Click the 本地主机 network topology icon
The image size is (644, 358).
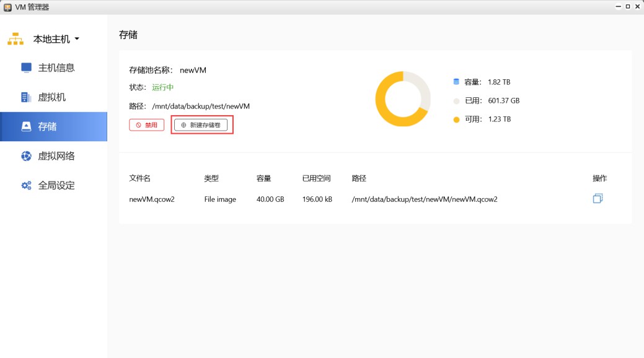[15, 39]
